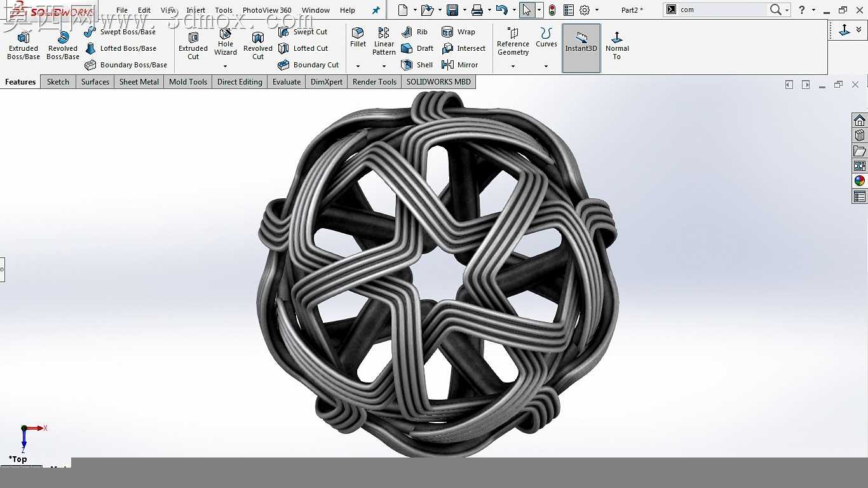Pick the Lofted Cut tool
Screen dimensions: 868x488
tap(303, 48)
